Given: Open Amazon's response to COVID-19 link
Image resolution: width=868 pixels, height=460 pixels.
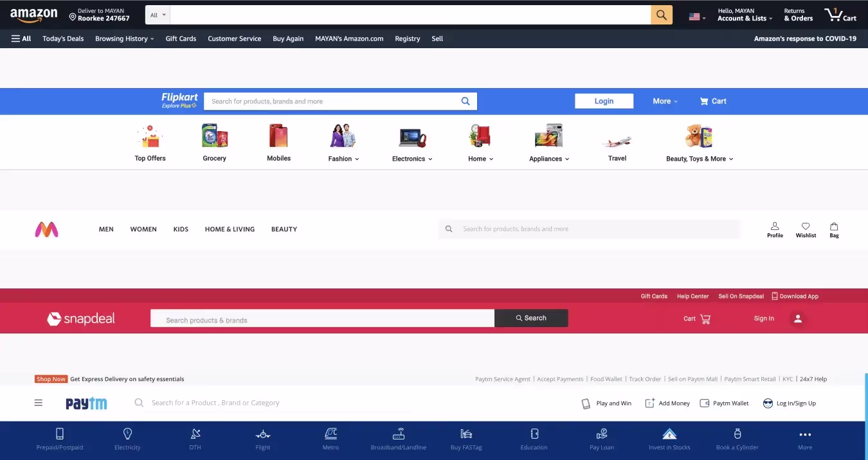Looking at the screenshot, I should pyautogui.click(x=805, y=39).
